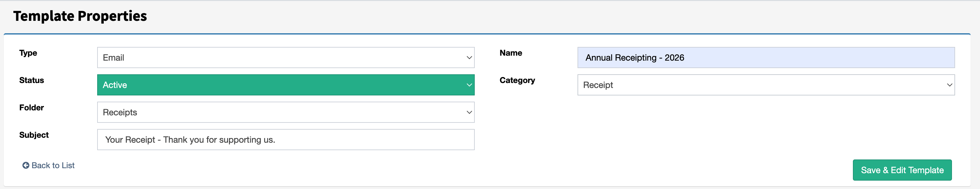980x189 pixels.
Task: Click the Folder field label
Action: coord(31,108)
